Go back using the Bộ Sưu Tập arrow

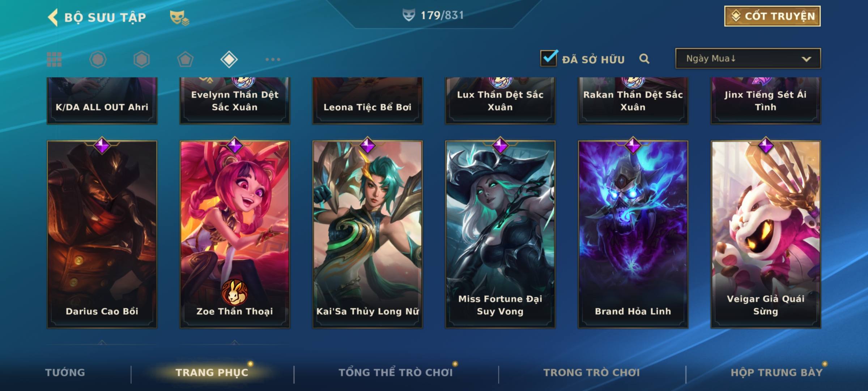point(53,17)
